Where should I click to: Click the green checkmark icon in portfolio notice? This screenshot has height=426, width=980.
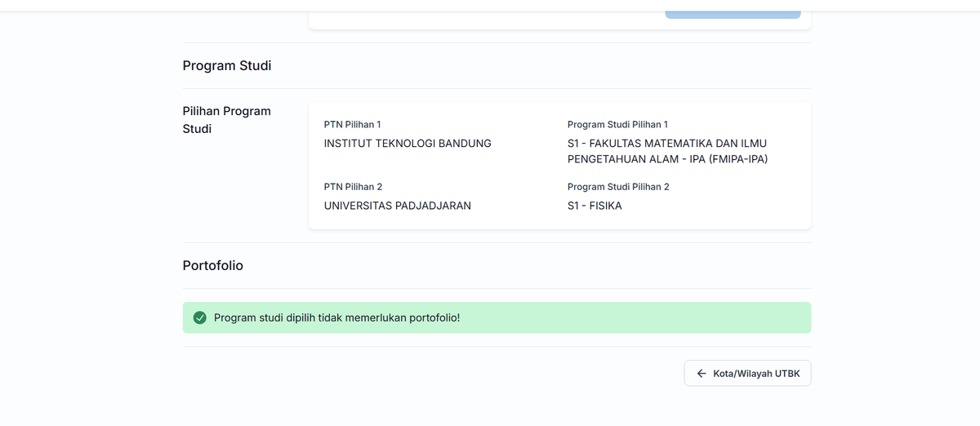pyautogui.click(x=199, y=317)
